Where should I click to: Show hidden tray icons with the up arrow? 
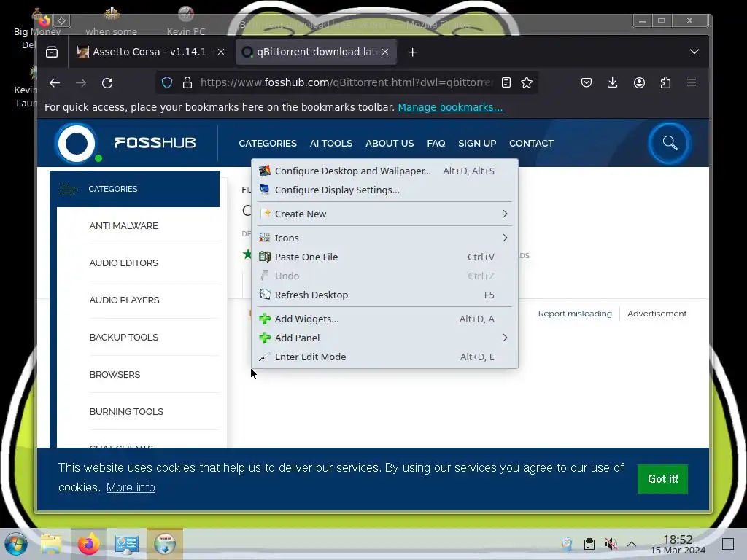[632, 544]
